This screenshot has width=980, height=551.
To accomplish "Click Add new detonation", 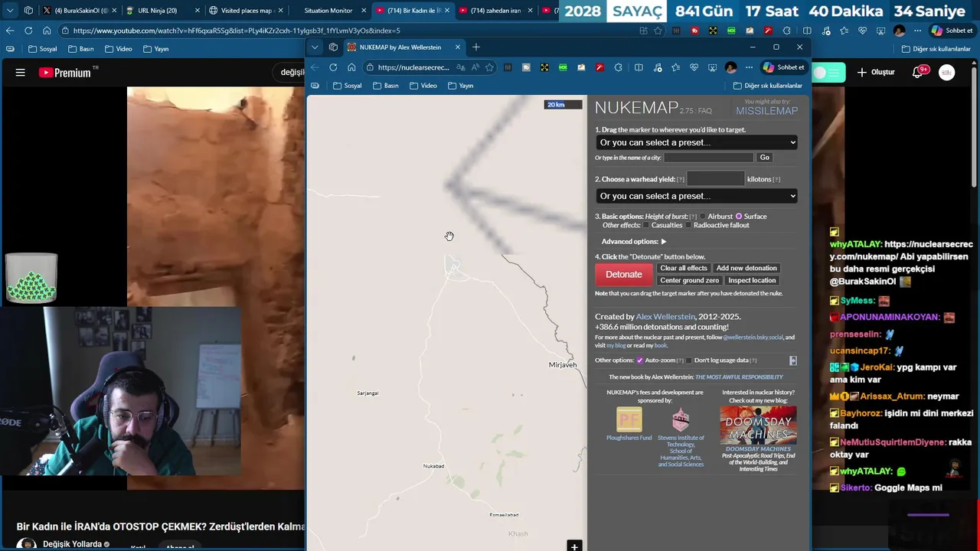I will coord(746,268).
